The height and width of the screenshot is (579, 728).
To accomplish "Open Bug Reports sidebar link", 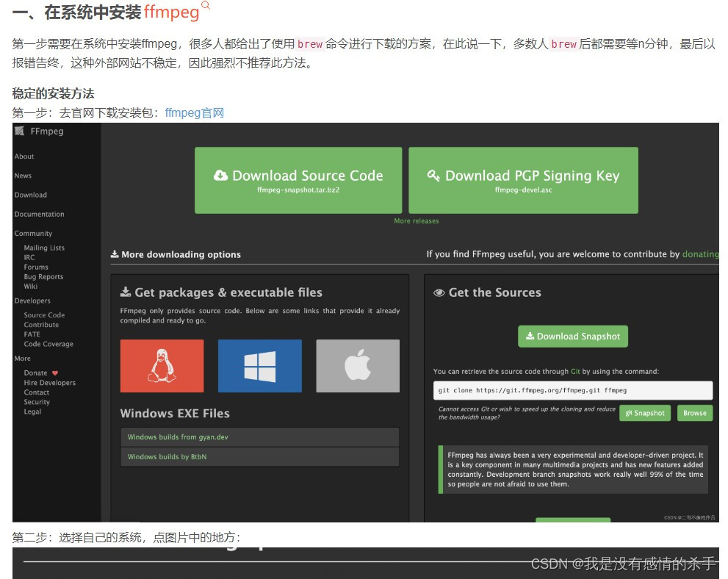I will click(43, 277).
